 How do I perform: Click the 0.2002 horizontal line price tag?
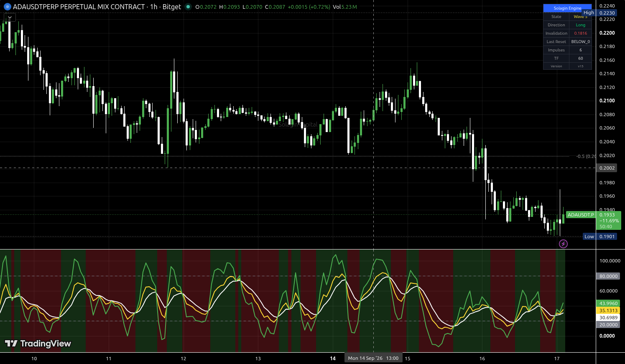[607, 168]
